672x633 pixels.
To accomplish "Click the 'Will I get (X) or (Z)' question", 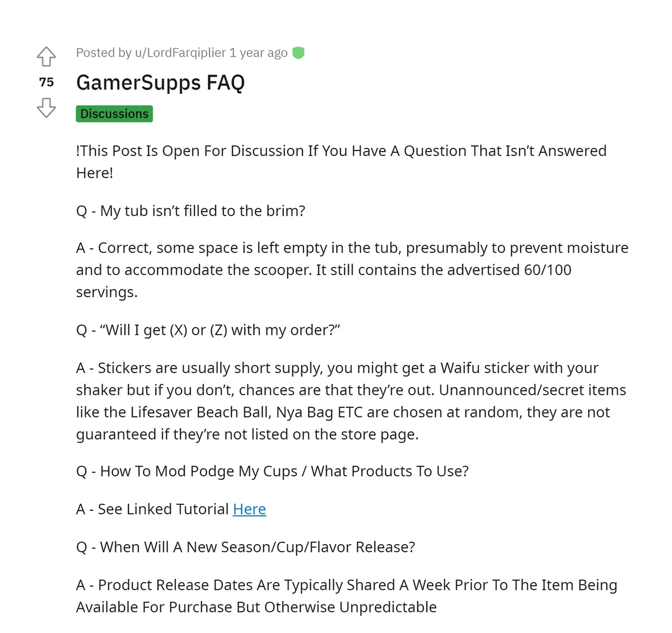I will point(208,330).
